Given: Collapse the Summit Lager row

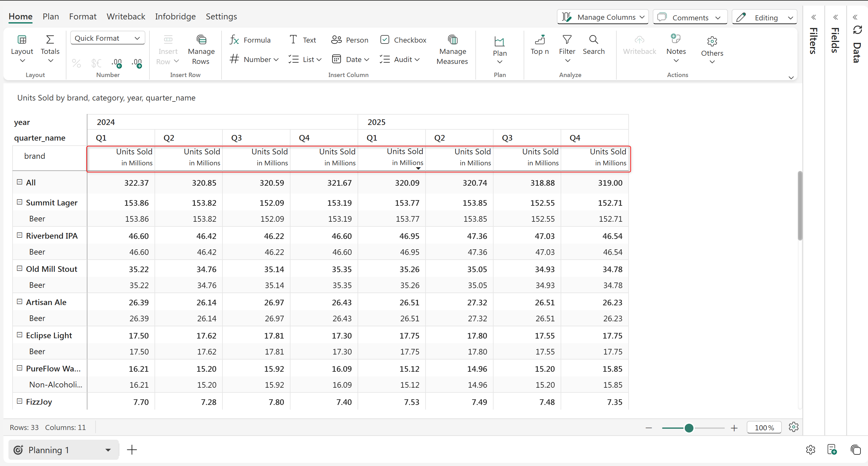Looking at the screenshot, I should pos(19,202).
